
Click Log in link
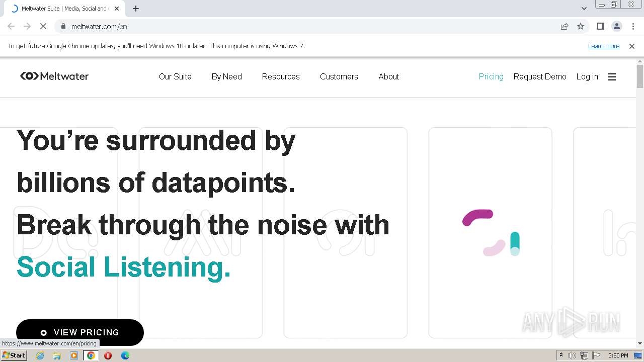click(587, 76)
